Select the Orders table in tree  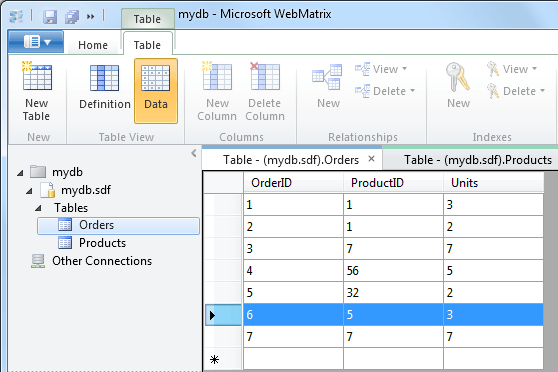pos(119,226)
